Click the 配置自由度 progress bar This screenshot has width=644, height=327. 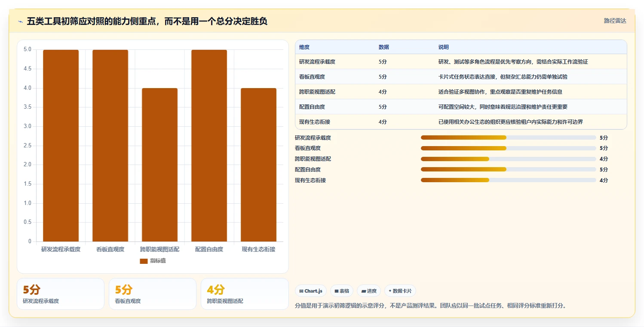(508, 169)
